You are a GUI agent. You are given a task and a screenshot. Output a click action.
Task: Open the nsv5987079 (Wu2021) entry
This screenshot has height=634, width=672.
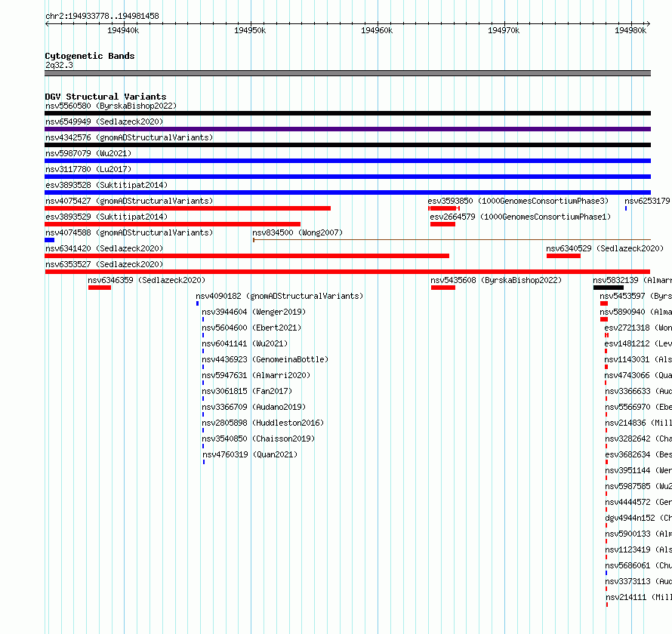[88, 153]
